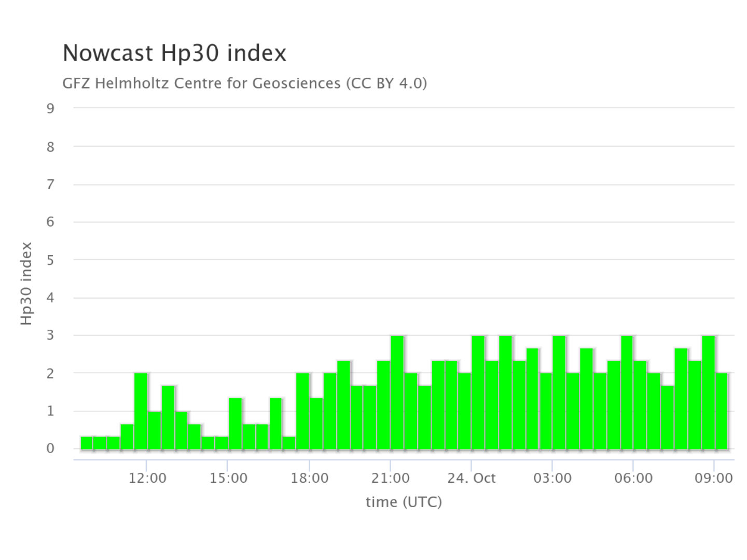Screen dimensions: 747x560
Task: Click the first bar reaching value 3
Action: click(x=397, y=392)
